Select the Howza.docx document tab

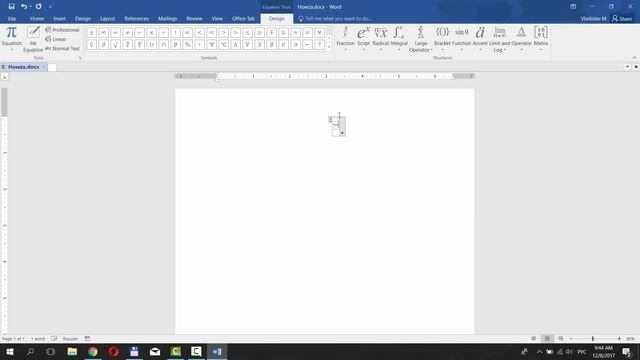tap(24, 67)
